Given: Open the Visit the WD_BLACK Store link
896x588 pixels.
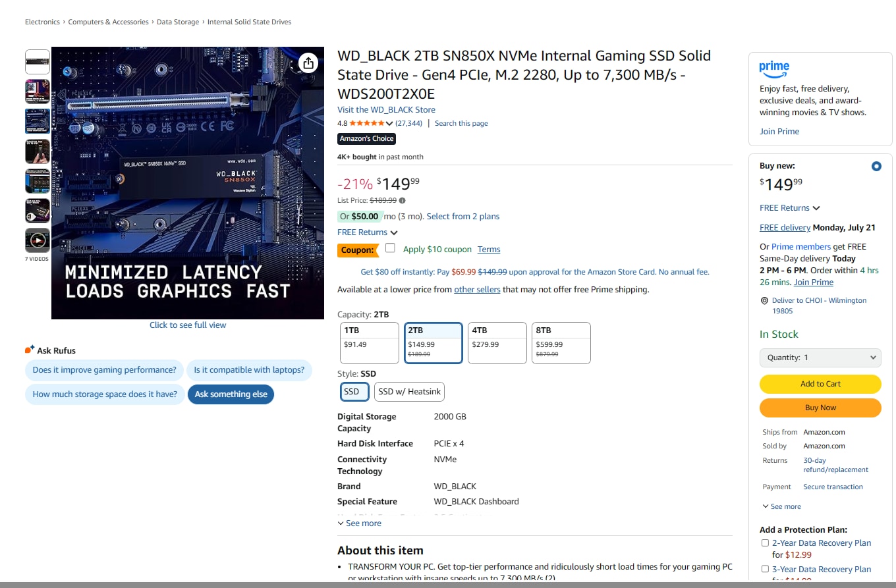Looking at the screenshot, I should (x=386, y=110).
